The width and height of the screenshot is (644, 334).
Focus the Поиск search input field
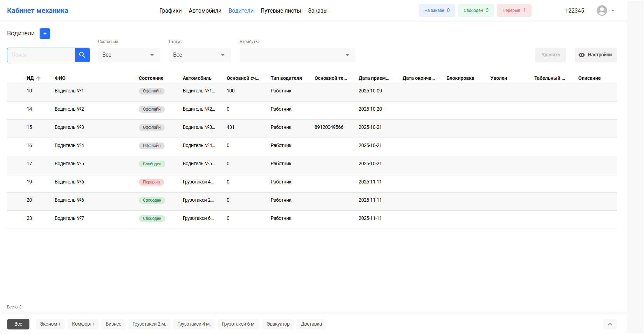pyautogui.click(x=41, y=55)
